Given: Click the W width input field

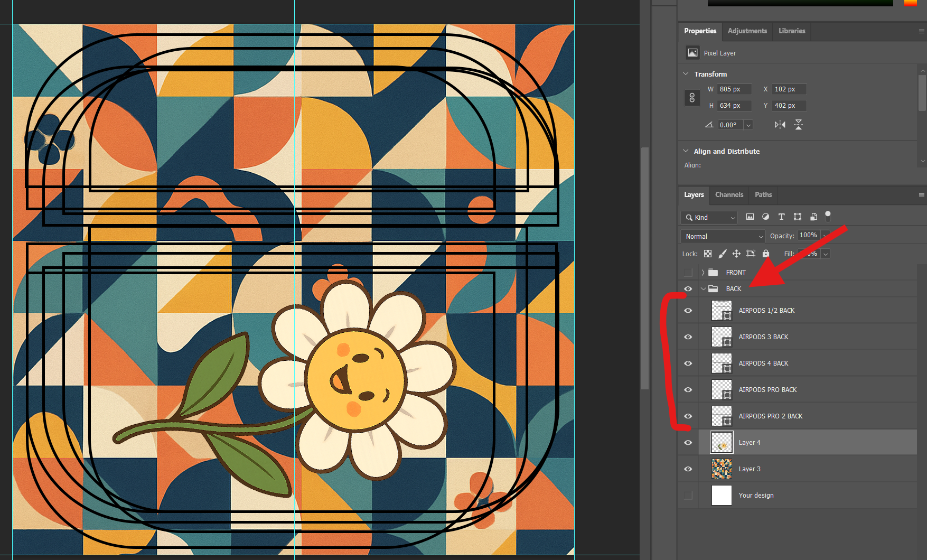Looking at the screenshot, I should pyautogui.click(x=734, y=89).
